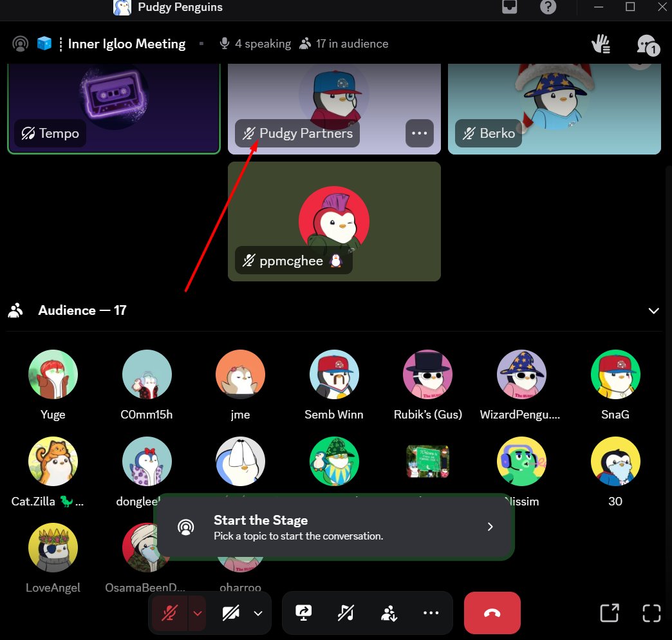Enter full screen mode icon
This screenshot has width=672, height=640.
tap(651, 613)
